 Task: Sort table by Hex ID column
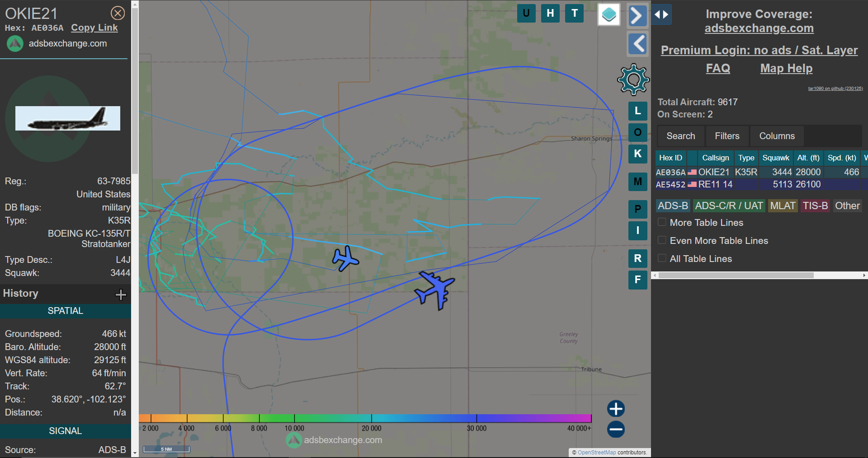[x=670, y=158]
